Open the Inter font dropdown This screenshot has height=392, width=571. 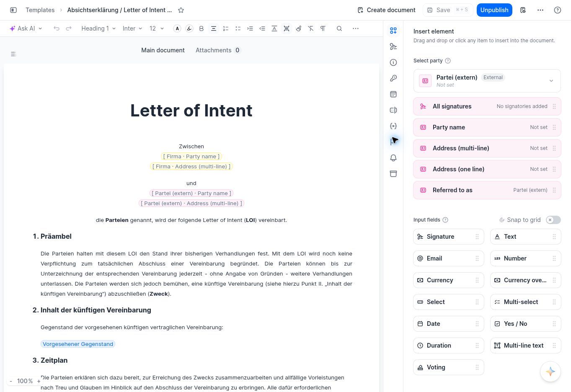click(x=132, y=28)
